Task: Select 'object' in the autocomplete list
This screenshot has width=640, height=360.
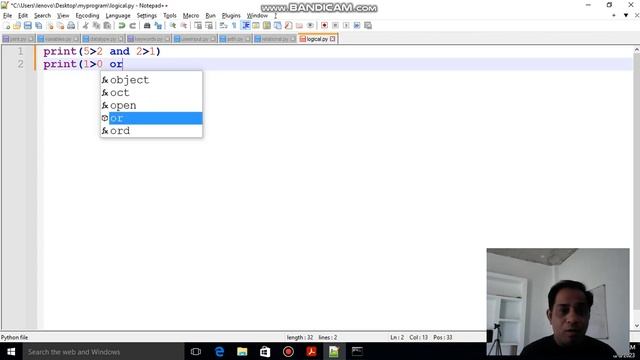Action: click(151, 80)
